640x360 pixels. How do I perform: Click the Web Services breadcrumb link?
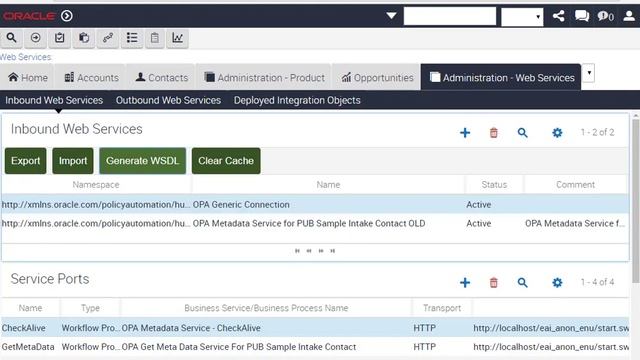point(25,57)
